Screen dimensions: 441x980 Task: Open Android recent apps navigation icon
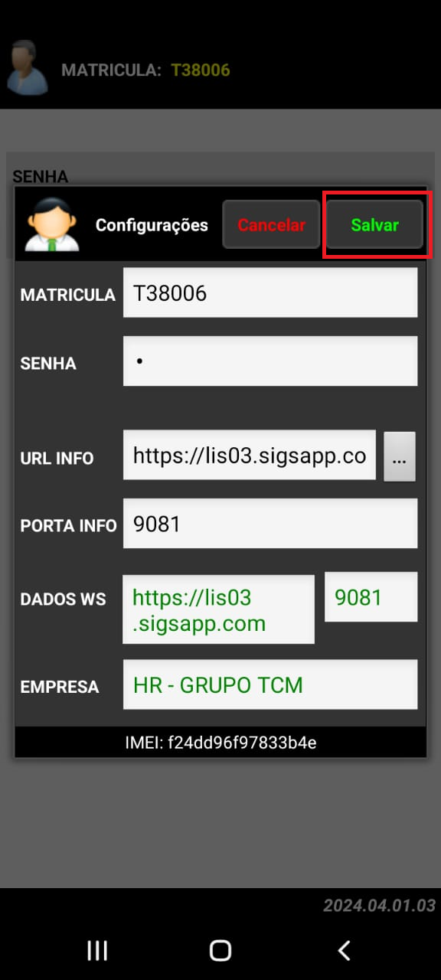(x=97, y=950)
